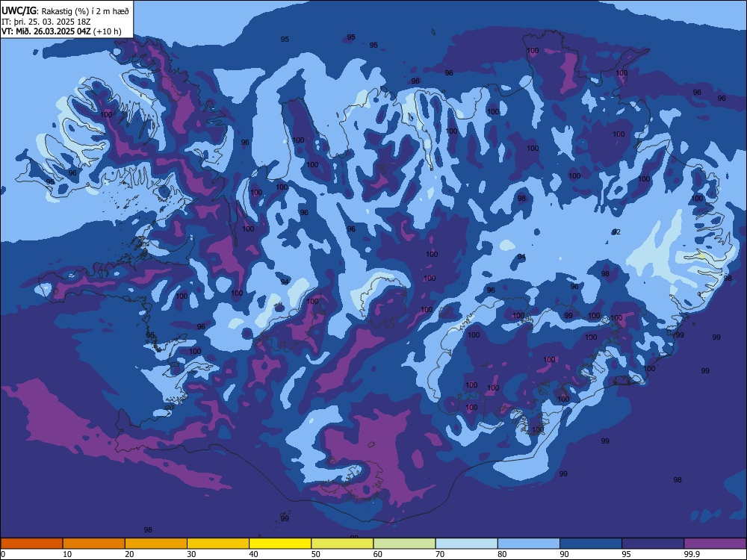Viewport: 747px width, 560px height.
Task: Click the orange 10–20 legend swatch
Action: click(x=94, y=544)
